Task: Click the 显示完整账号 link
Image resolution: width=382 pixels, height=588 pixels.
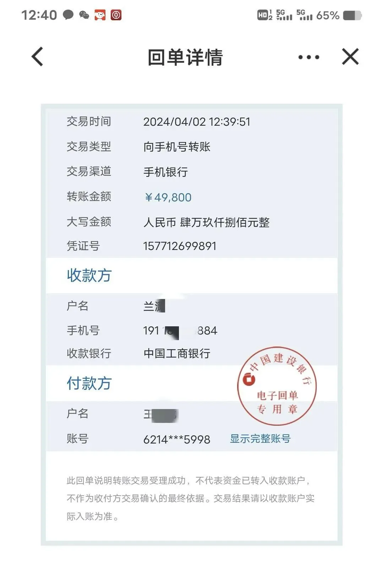Action: 260,439
